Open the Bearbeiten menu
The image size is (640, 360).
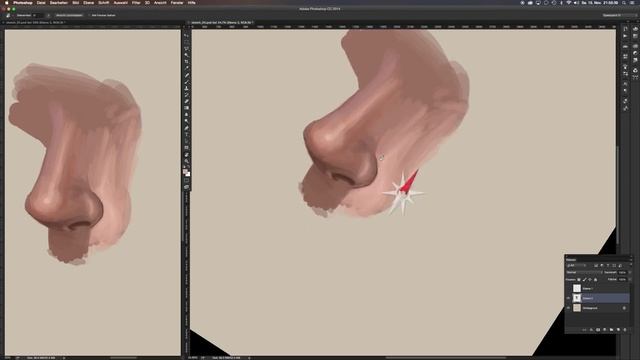pos(59,2)
